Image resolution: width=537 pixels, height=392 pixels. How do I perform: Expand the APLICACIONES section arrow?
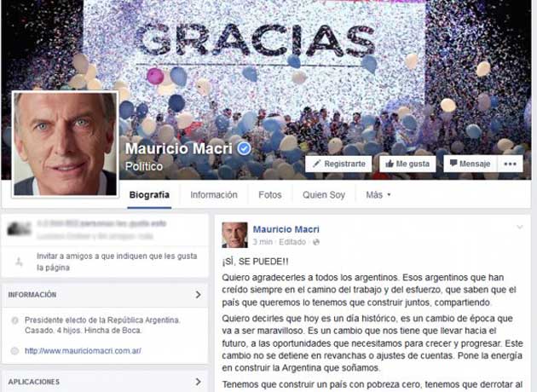pos(199,382)
